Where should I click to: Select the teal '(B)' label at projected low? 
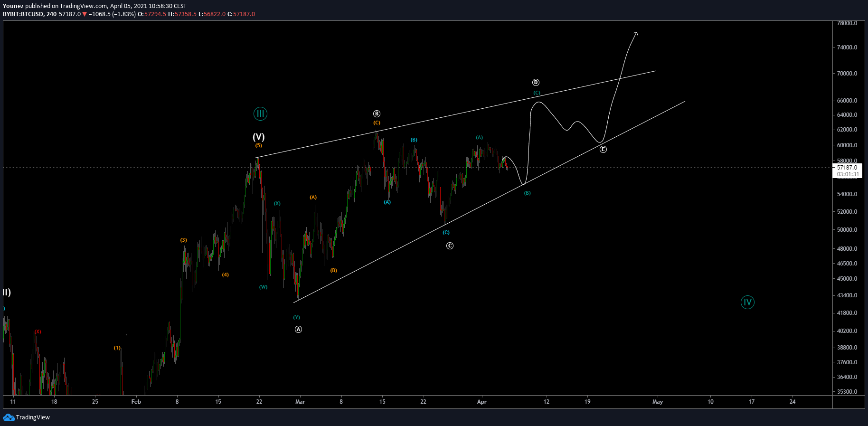point(527,193)
